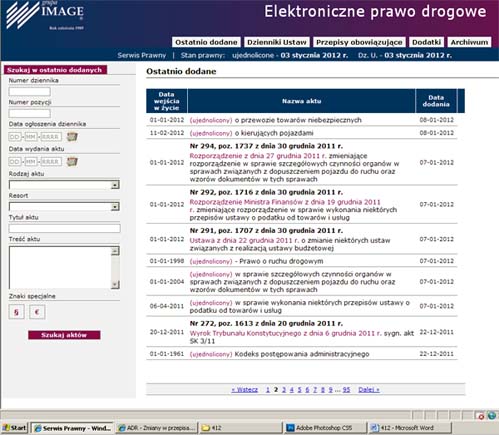Screen dimensions: 499x435
Task: Open the Start menu
Action: point(15,428)
